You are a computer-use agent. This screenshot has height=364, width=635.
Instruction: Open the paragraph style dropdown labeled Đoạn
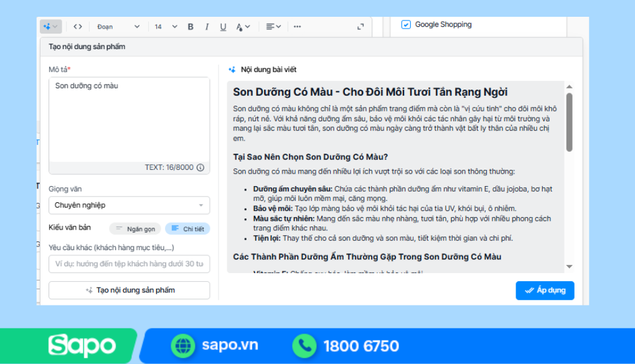[118, 26]
